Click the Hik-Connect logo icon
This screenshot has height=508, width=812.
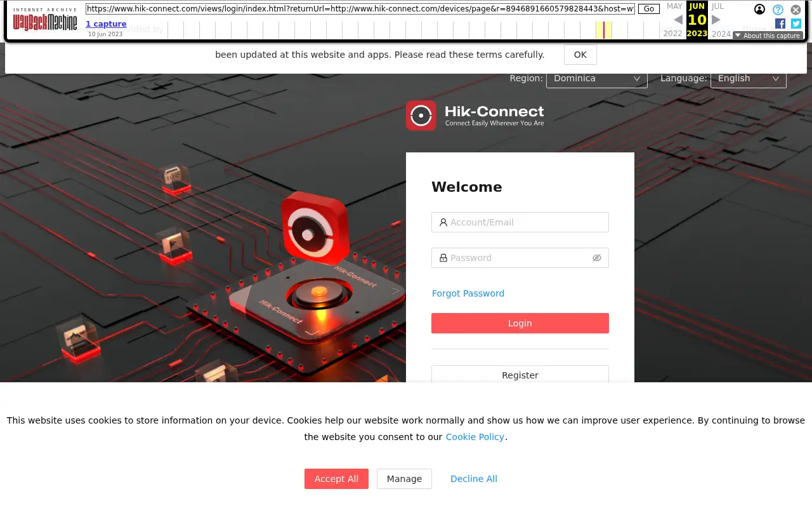421,116
